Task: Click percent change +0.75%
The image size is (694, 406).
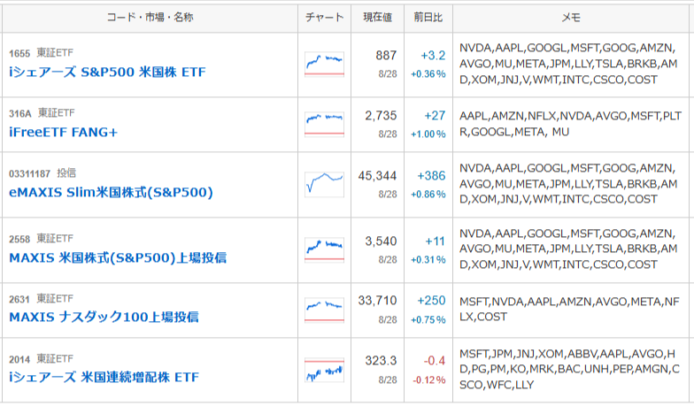Action: click(x=428, y=320)
